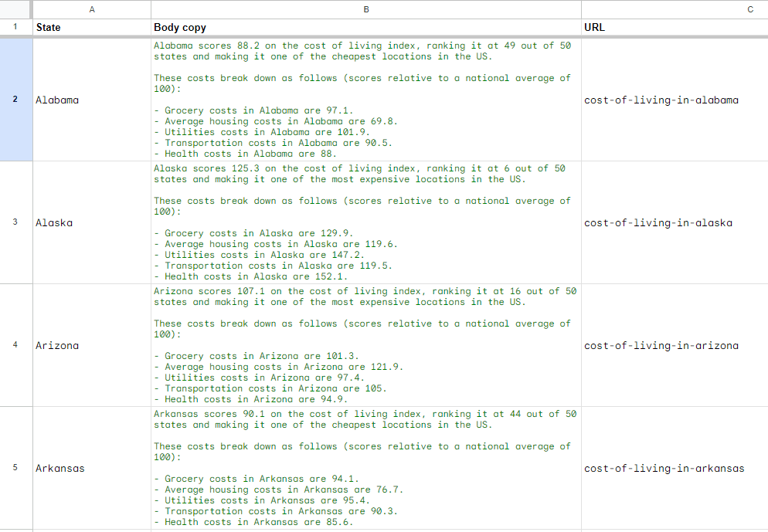
Task: Select Alaska's body copy cell
Action: [x=365, y=222]
